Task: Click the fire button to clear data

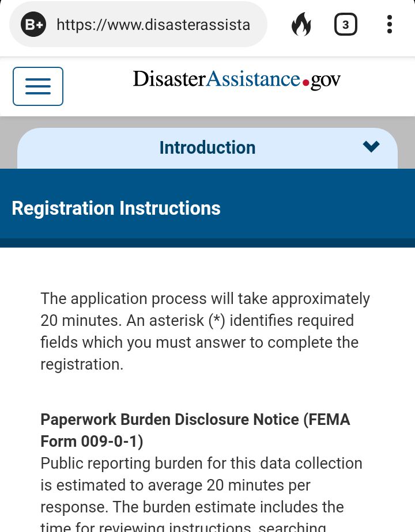Action: 301,24
